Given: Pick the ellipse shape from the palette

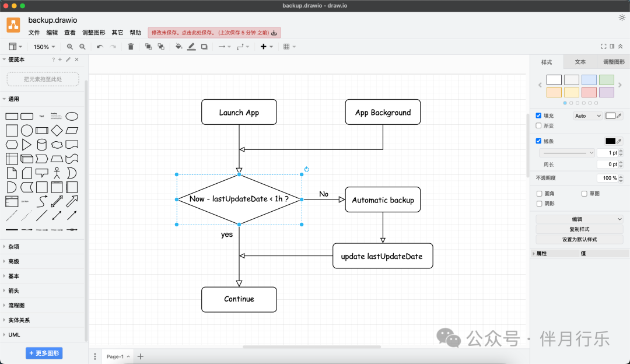Looking at the screenshot, I should coord(72,117).
